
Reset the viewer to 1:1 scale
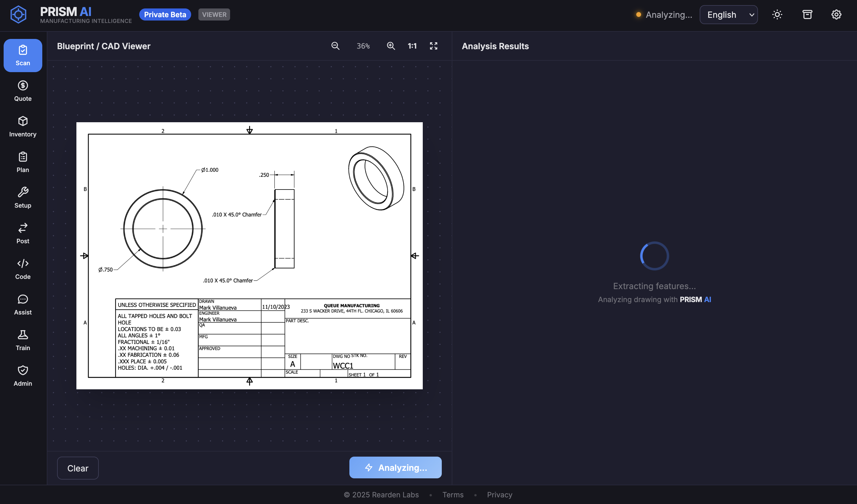(412, 46)
